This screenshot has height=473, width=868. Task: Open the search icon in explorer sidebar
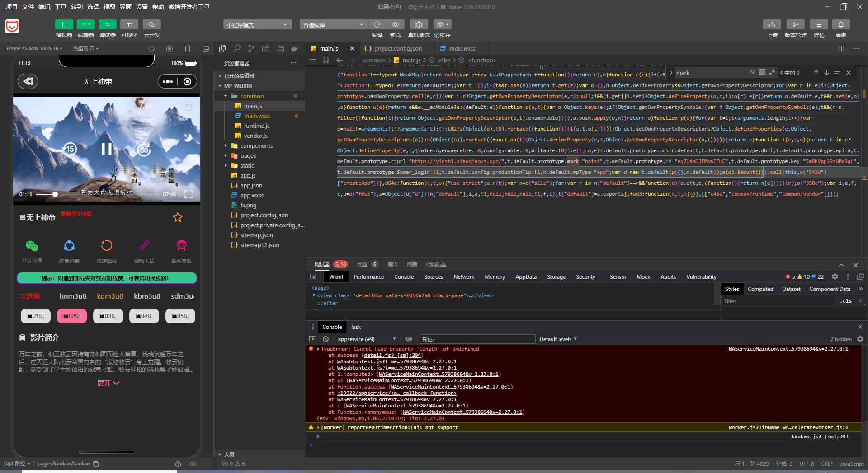pyautogui.click(x=237, y=48)
